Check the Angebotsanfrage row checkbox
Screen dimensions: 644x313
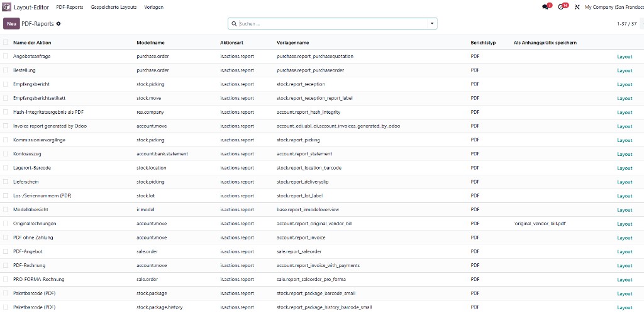click(6, 56)
